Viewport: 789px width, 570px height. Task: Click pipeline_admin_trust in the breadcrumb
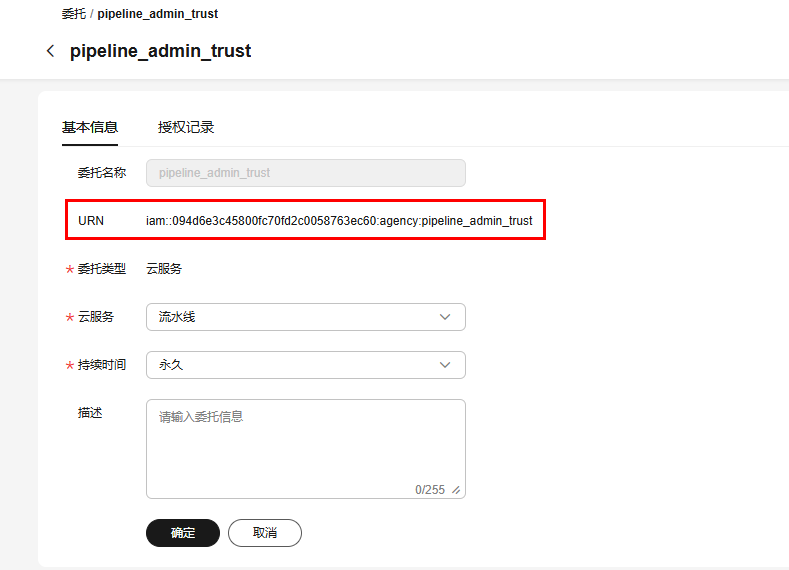(158, 14)
